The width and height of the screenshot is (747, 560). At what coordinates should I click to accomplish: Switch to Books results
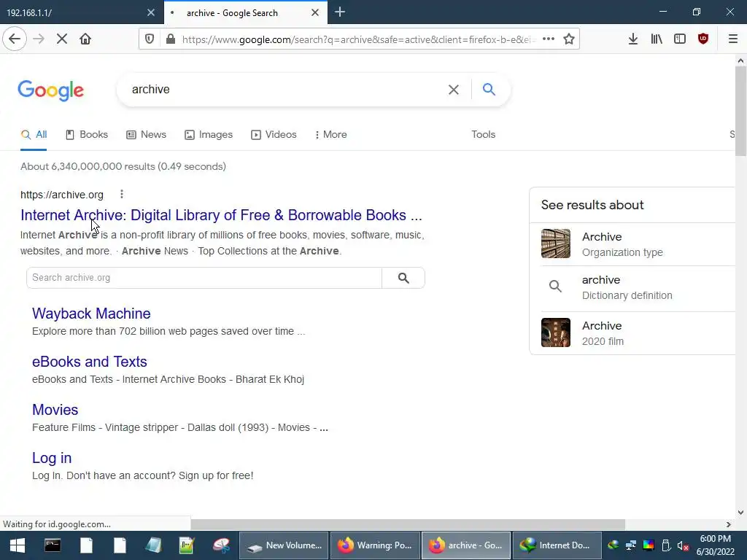click(87, 135)
